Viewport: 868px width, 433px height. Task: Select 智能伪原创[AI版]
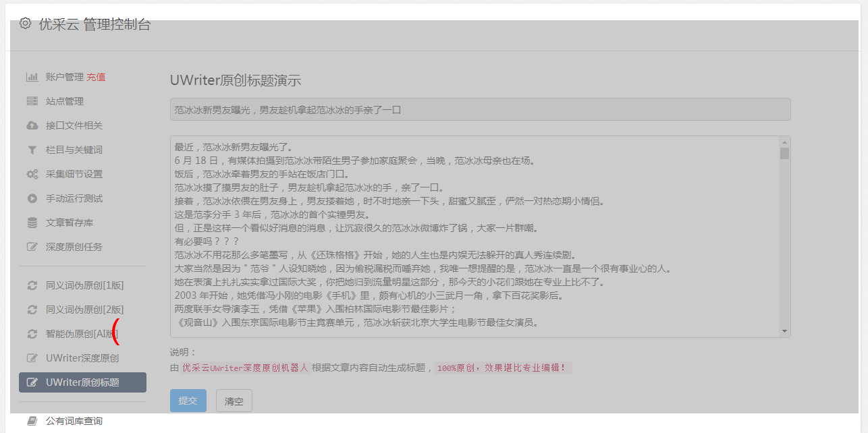point(82,334)
